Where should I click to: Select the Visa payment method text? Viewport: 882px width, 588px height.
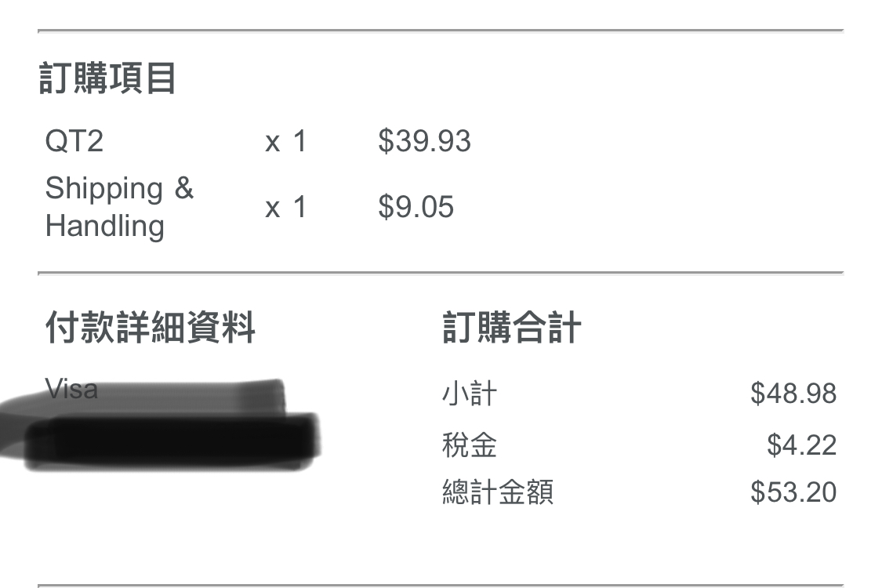[x=71, y=387]
